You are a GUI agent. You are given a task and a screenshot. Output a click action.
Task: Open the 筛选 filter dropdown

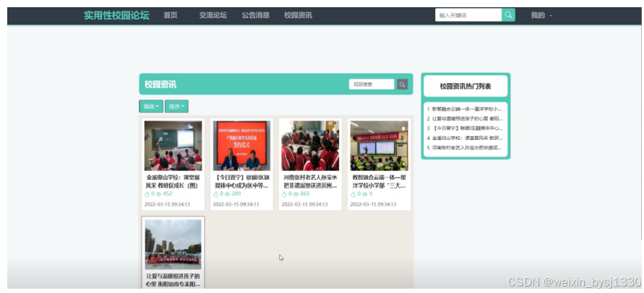[151, 106]
